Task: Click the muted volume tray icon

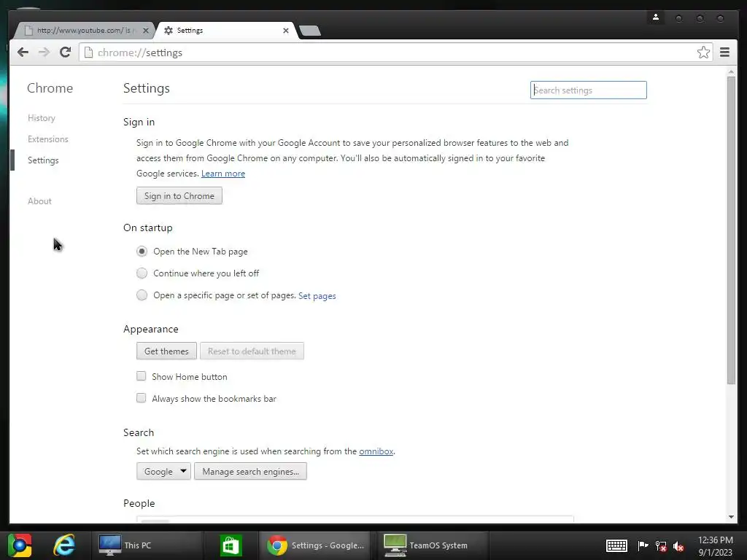Action: click(679, 546)
